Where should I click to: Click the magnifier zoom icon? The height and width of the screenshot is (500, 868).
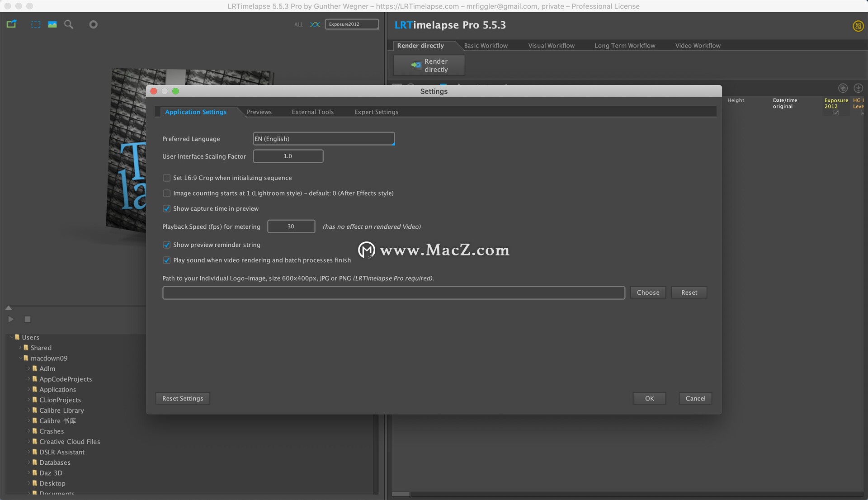point(69,24)
